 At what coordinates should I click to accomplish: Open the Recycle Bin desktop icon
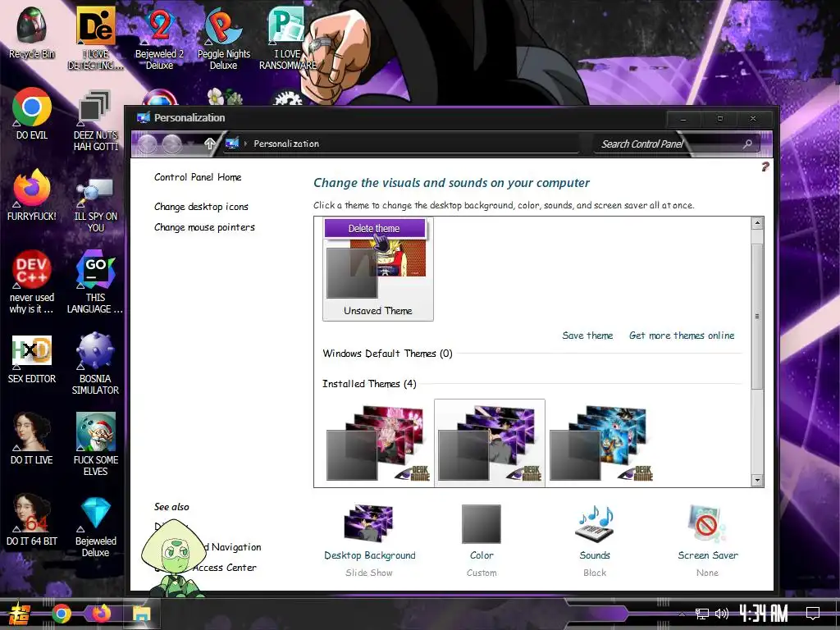coord(31,33)
